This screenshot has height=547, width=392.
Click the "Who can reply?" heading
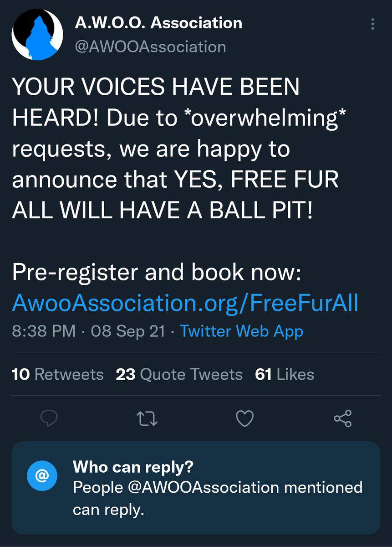(133, 466)
